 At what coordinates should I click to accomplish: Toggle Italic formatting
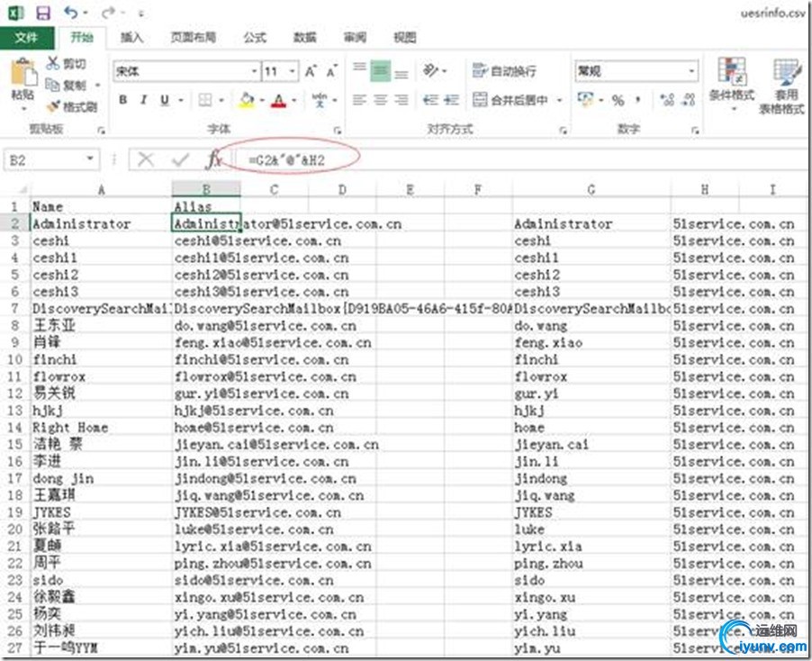[x=143, y=99]
